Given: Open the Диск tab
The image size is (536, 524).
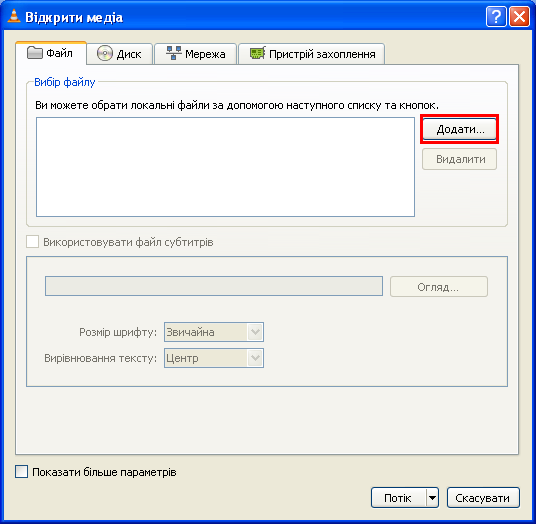Looking at the screenshot, I should [119, 54].
